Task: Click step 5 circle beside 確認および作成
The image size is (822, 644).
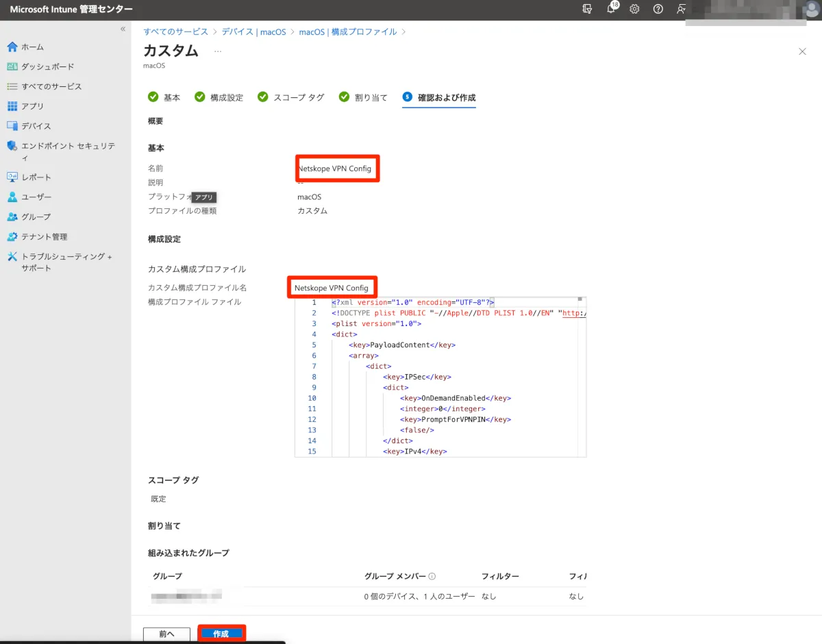Action: (407, 97)
